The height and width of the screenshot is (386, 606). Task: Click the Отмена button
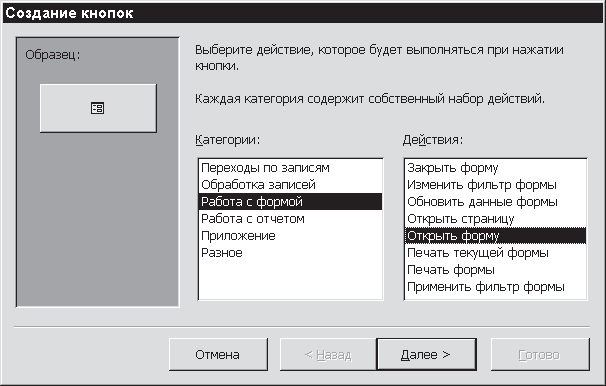tap(218, 354)
